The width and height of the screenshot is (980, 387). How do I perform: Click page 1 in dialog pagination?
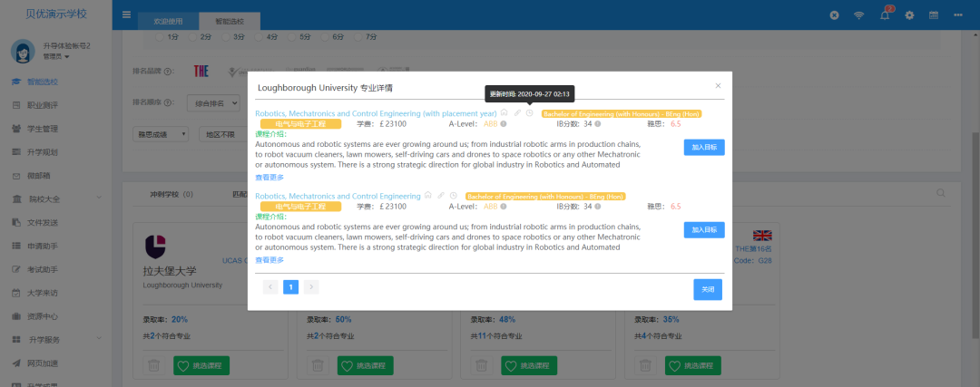pyautogui.click(x=290, y=287)
